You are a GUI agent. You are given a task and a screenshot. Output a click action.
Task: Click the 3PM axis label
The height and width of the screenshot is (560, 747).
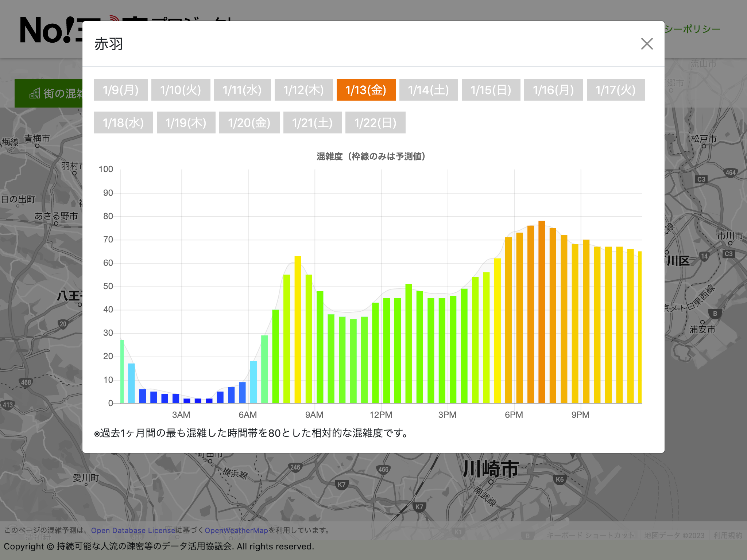(447, 415)
